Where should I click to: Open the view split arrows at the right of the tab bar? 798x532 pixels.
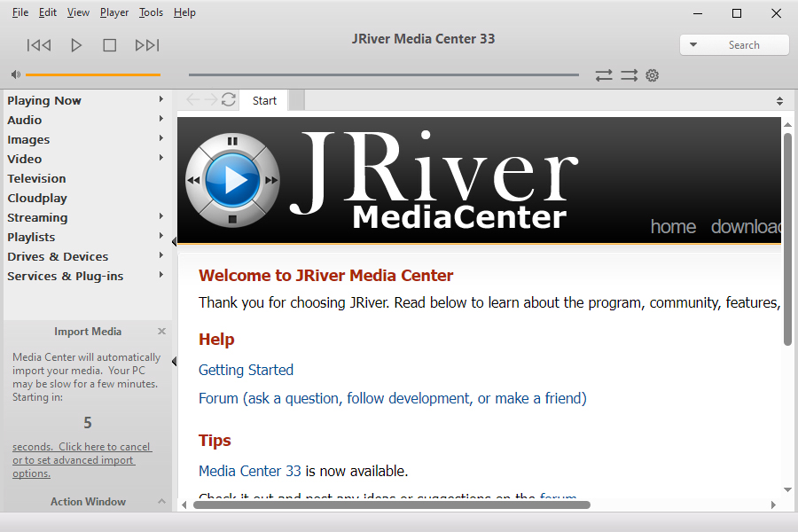point(779,101)
